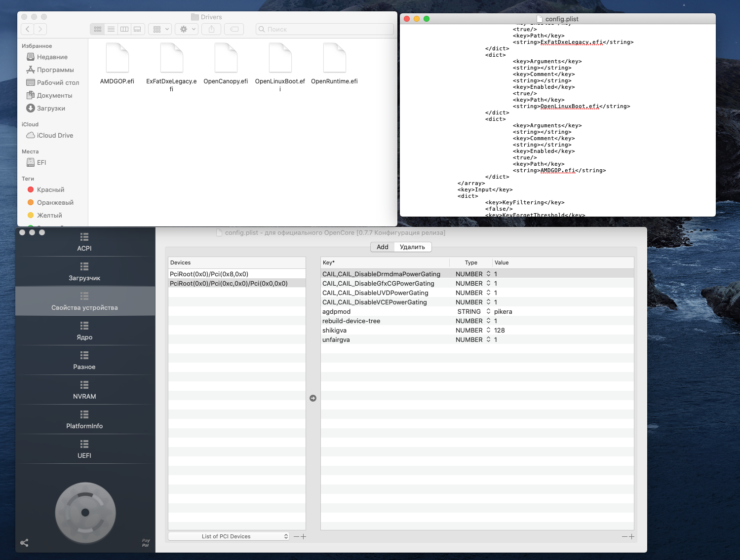Switch Finder to column view

(124, 29)
